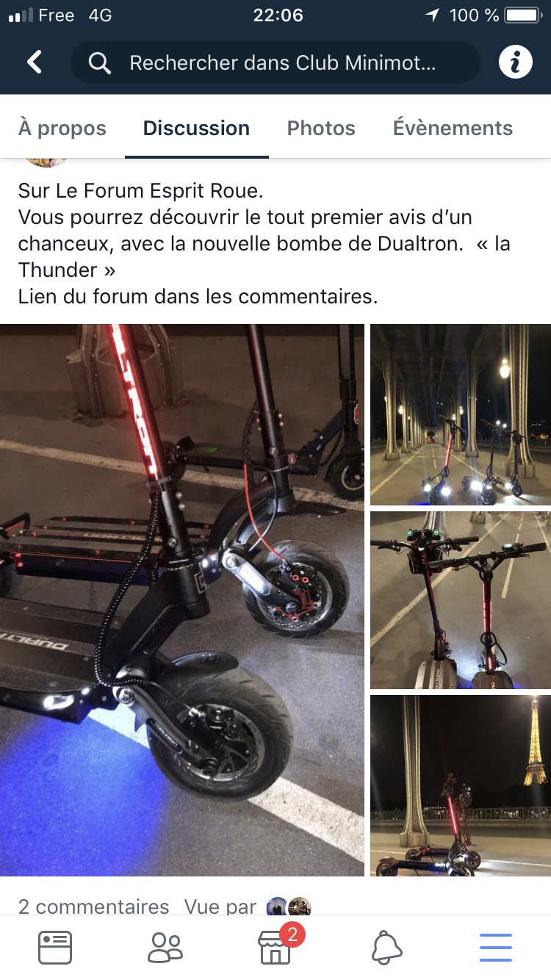Open the Friends icon in bottom bar
This screenshot has height=980, width=551.
165,948
